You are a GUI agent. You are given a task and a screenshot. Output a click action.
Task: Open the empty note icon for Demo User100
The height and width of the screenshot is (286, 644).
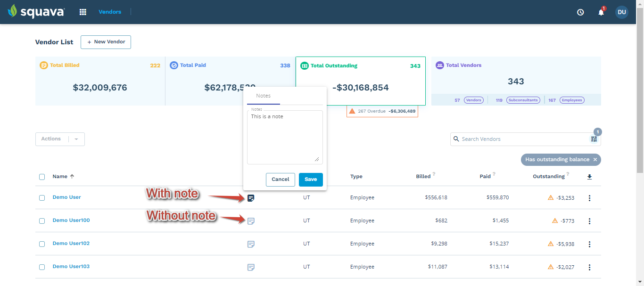(251, 221)
